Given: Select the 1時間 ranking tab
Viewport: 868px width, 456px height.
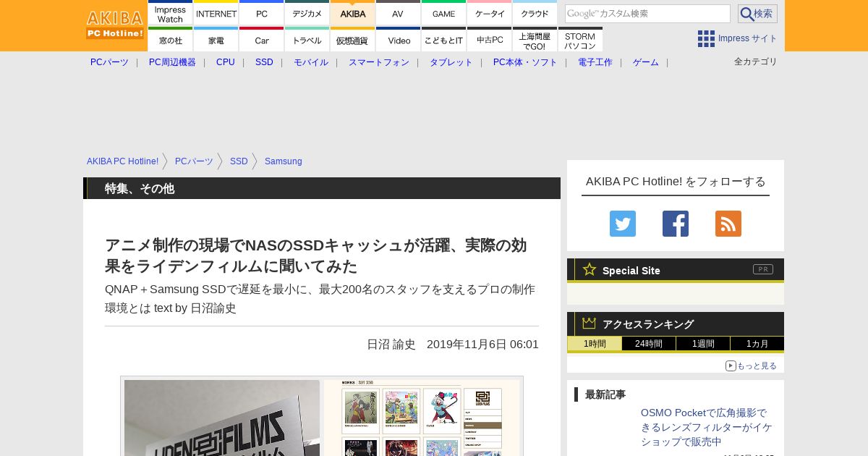Looking at the screenshot, I should point(595,344).
